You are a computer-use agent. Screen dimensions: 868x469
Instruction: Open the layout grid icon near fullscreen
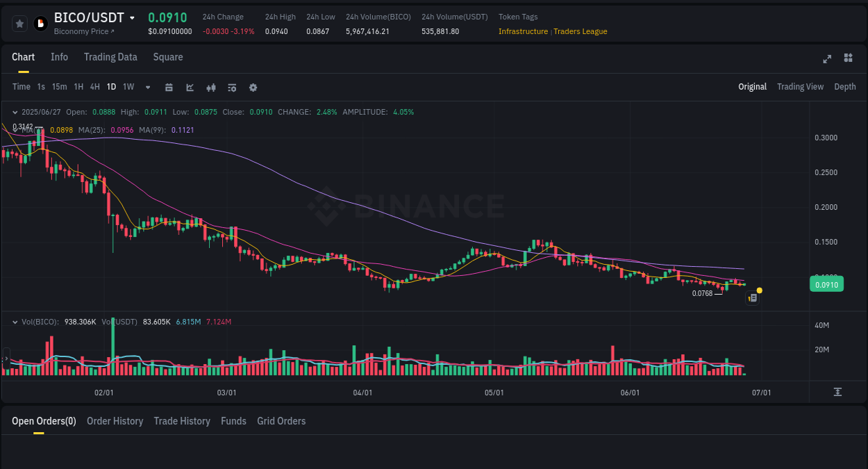pos(848,59)
